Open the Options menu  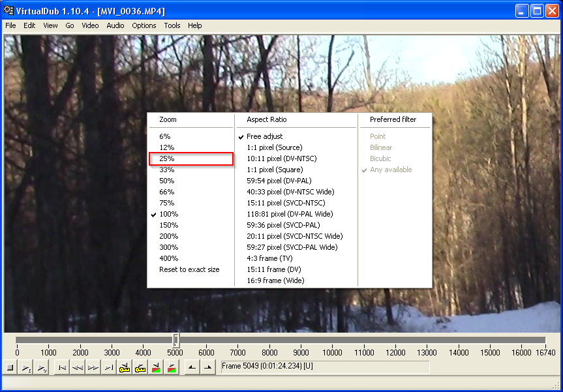[x=144, y=25]
